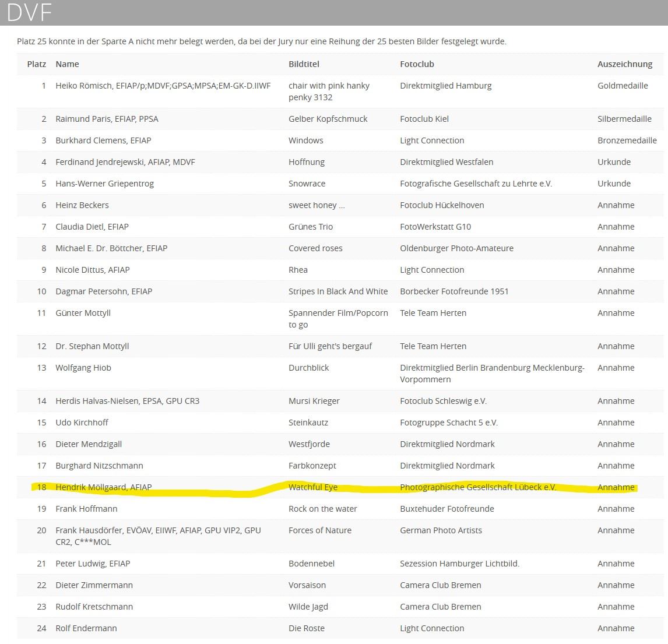Click the title Watchful Eye
This screenshot has width=668, height=644.
coord(313,487)
